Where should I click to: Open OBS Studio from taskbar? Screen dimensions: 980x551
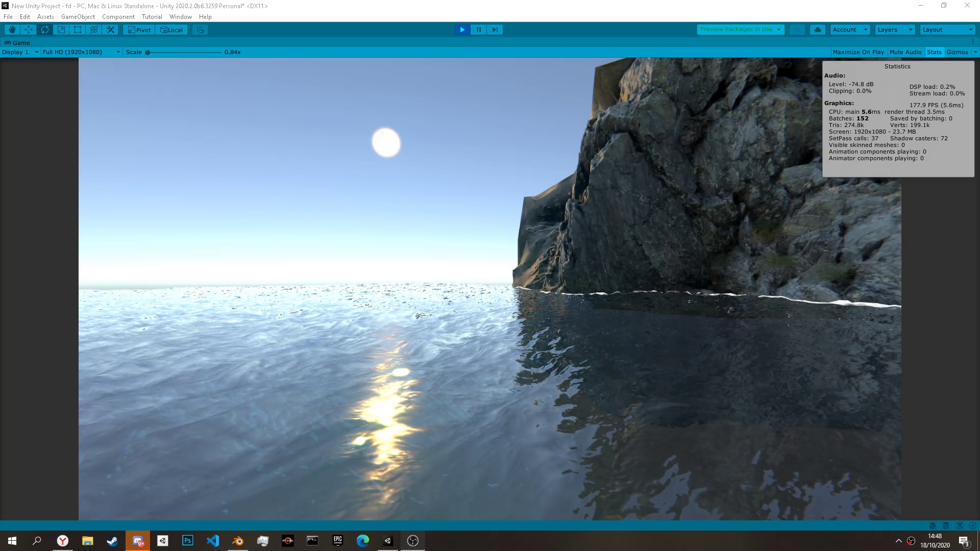click(x=413, y=541)
